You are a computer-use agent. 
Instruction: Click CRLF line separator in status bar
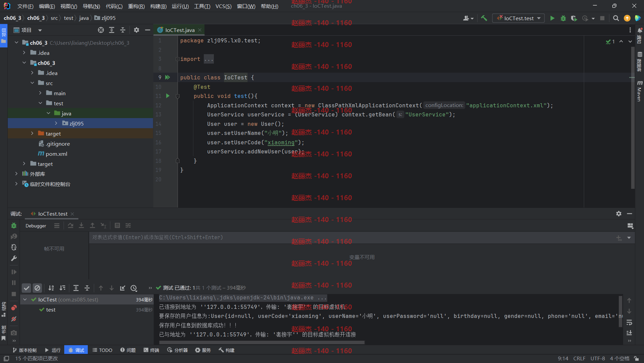579,358
